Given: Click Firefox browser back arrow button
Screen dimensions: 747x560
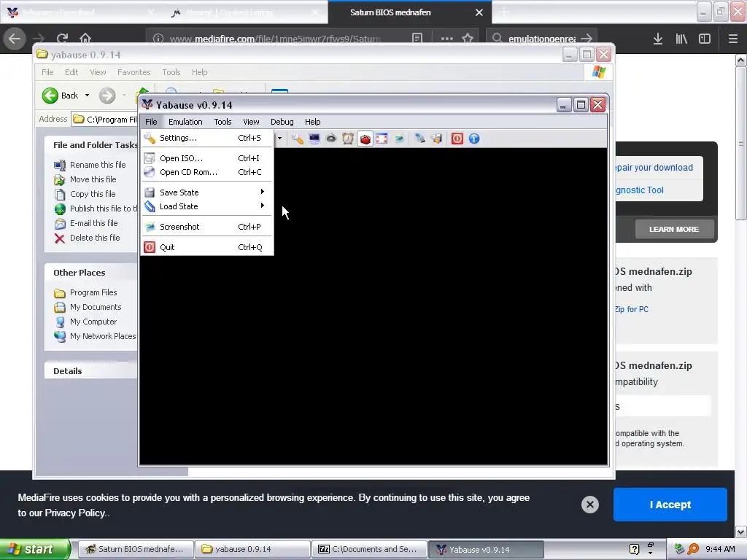Looking at the screenshot, I should [15, 39].
